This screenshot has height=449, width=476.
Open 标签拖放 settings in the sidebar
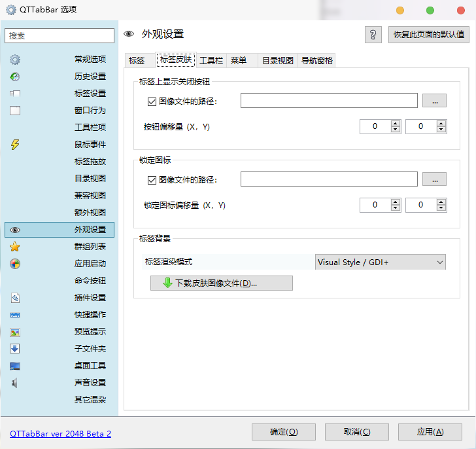pos(59,162)
